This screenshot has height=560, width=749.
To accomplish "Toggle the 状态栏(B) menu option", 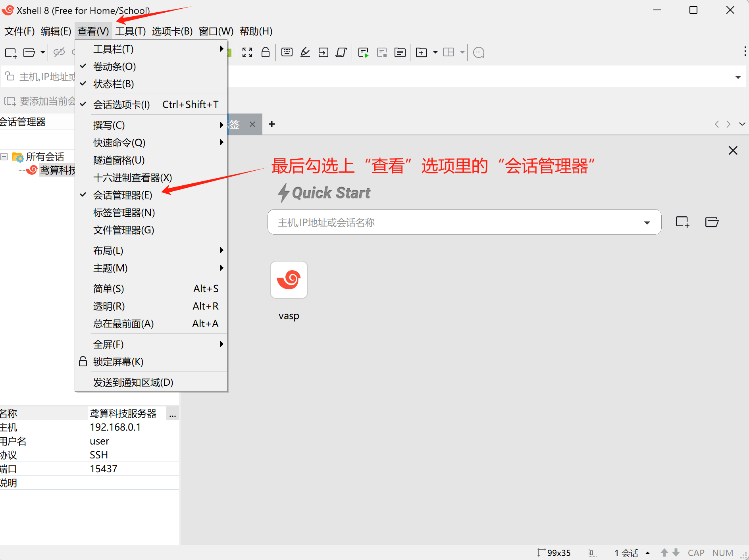I will pyautogui.click(x=114, y=84).
